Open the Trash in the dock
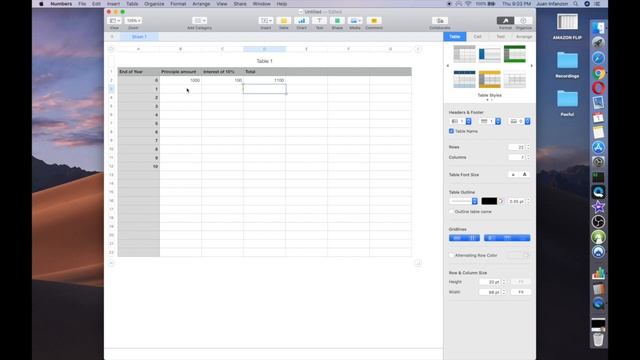This screenshot has height=360, width=640. pyautogui.click(x=598, y=339)
